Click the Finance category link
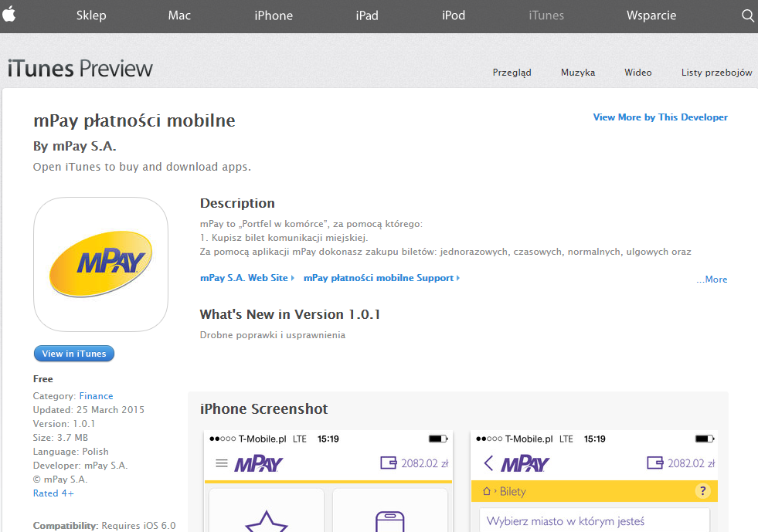 (x=97, y=396)
